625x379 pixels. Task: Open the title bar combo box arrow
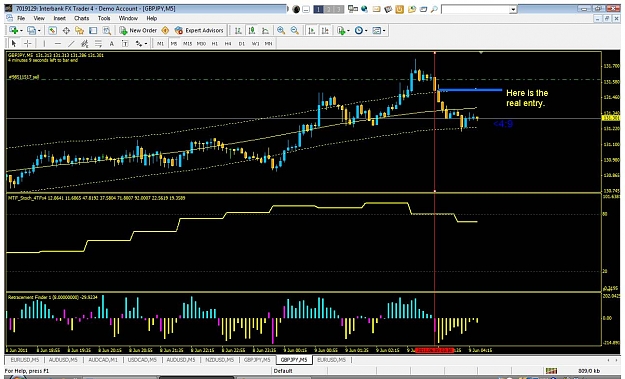point(513,9)
